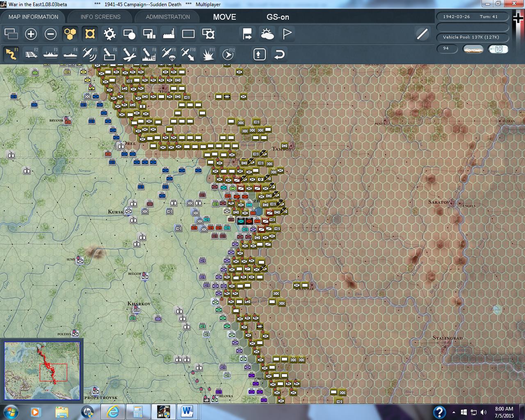Screen dimensions: 525x420
Task: Click the ground condition terrain image
Action: click(x=473, y=49)
